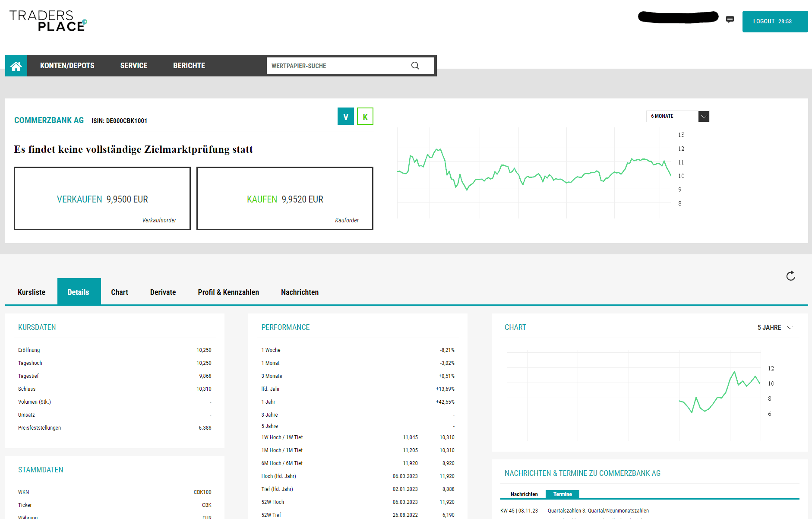The image size is (812, 519).
Task: Switch to the Profil & Kennzahlen tab
Action: (228, 292)
